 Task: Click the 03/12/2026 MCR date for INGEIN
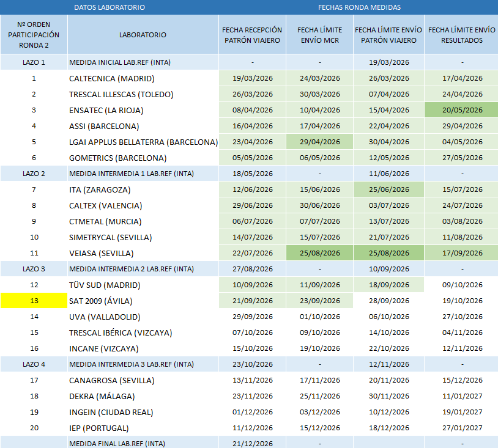pos(319,412)
